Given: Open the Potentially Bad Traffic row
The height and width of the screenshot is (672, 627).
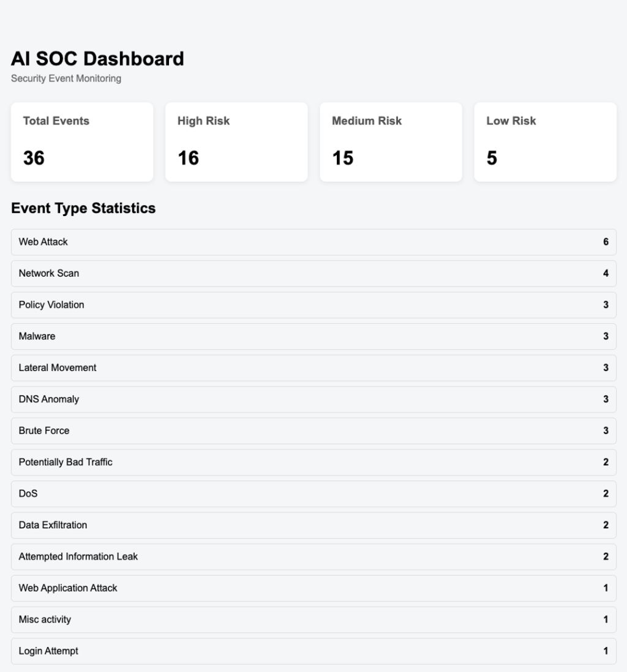Looking at the screenshot, I should [x=313, y=463].
